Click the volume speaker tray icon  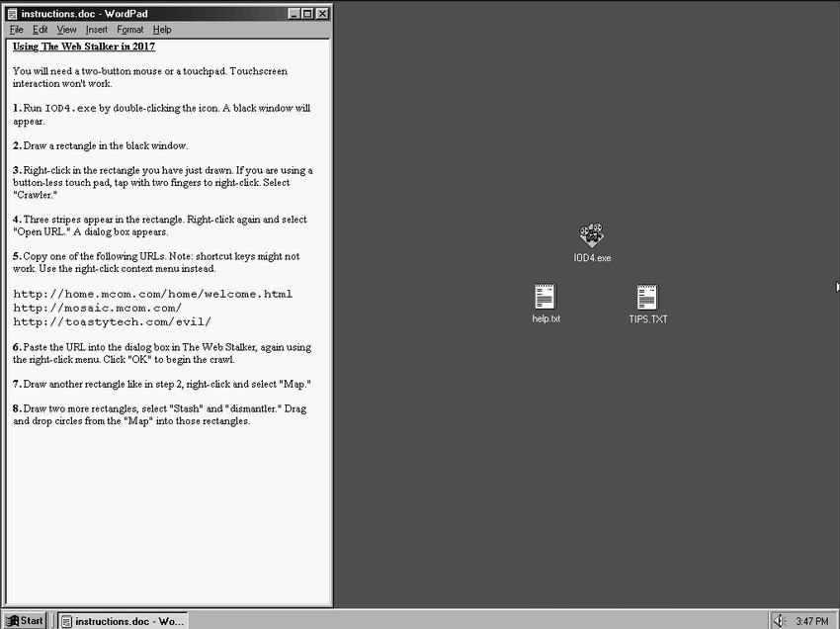(781, 621)
